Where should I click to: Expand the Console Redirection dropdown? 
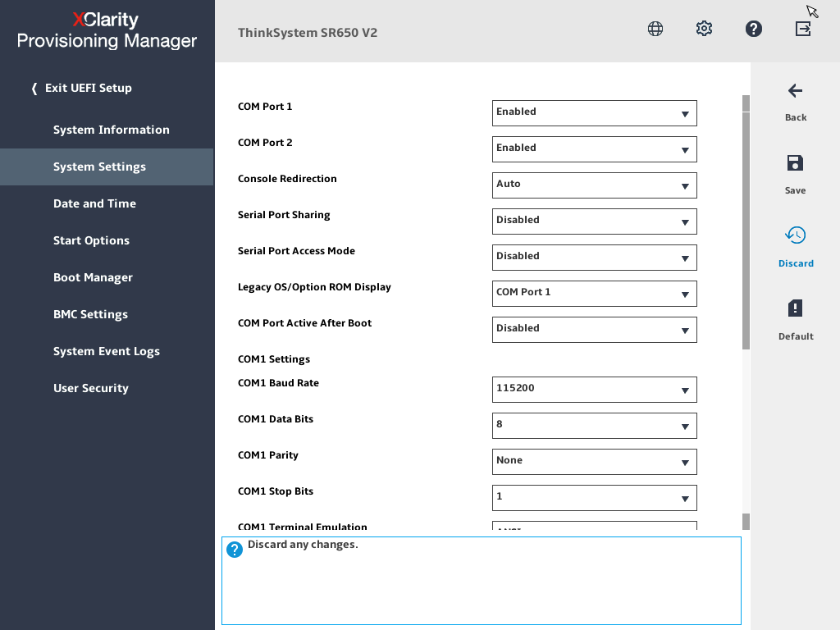click(594, 185)
